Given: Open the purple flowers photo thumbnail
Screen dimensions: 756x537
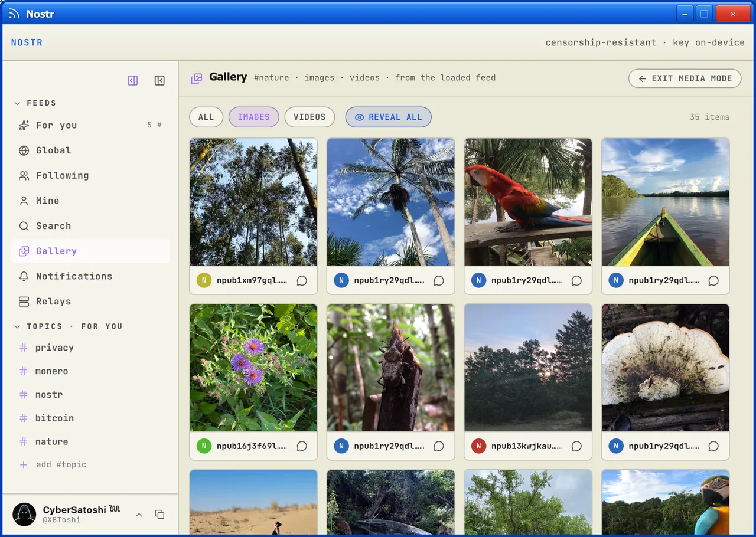Looking at the screenshot, I should coord(253,368).
